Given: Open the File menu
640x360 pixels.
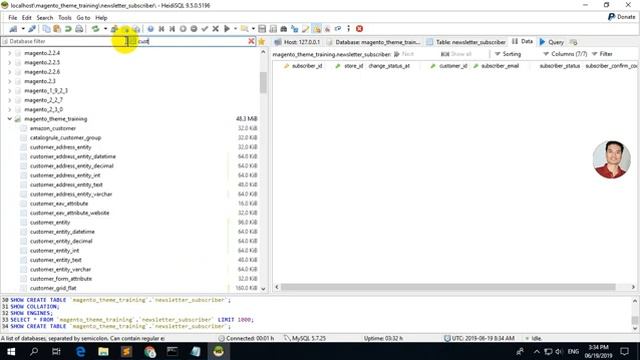Looking at the screenshot, I should pos(13,18).
